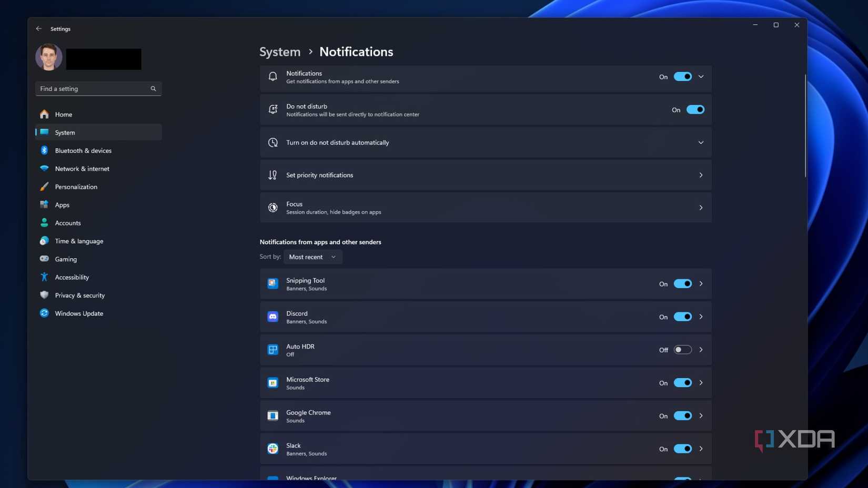Turn off the main Notifications toggle
This screenshot has height=488, width=868.
pos(683,77)
